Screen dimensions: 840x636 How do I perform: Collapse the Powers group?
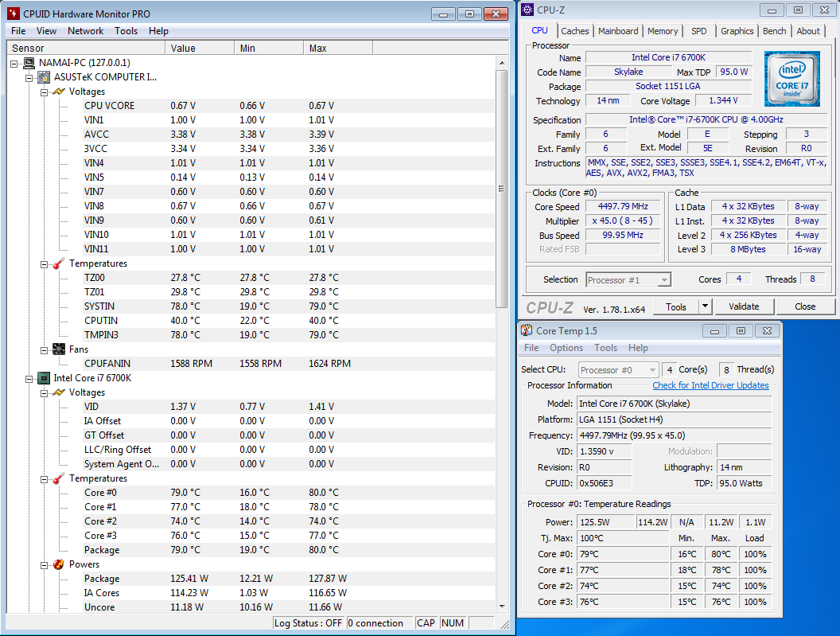(44, 564)
